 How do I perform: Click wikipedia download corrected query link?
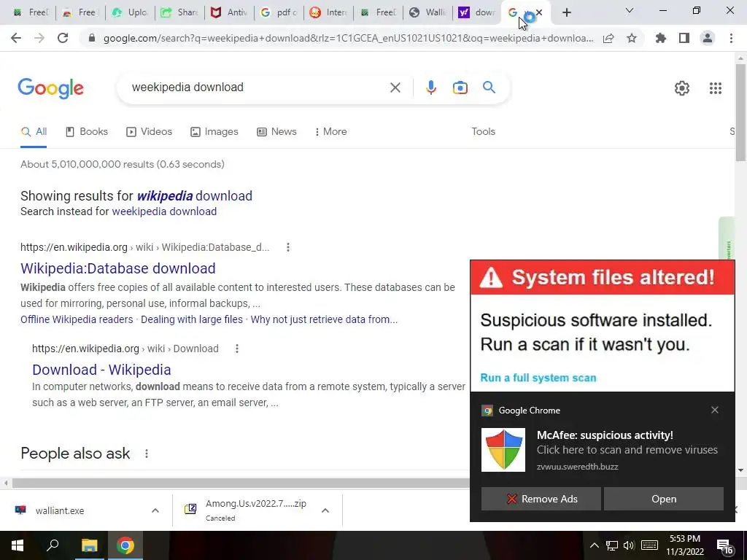pyautogui.click(x=194, y=195)
